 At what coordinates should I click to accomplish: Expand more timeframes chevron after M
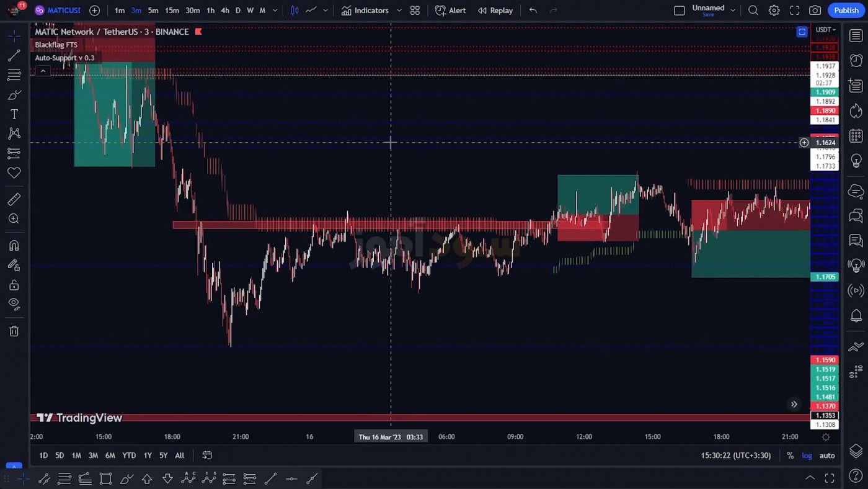275,11
